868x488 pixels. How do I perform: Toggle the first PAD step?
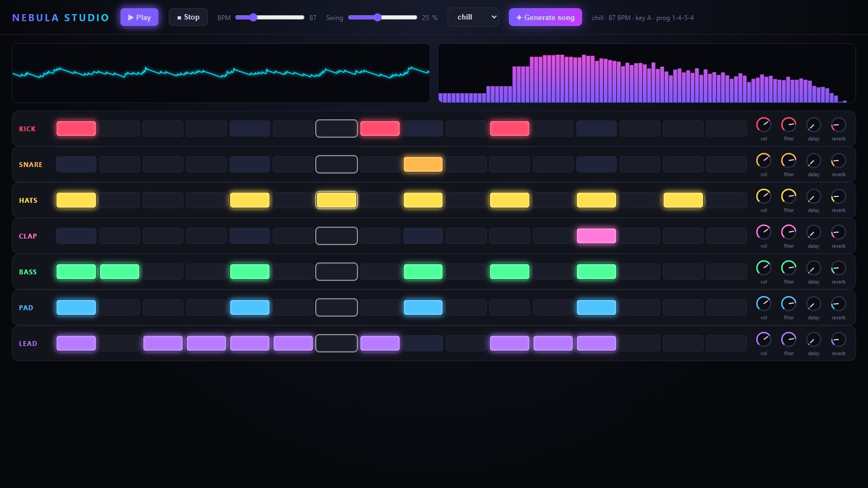(x=76, y=307)
